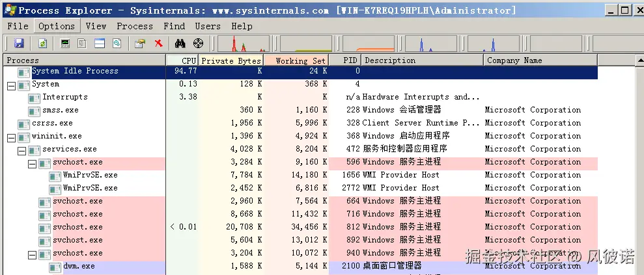Click the crosshair Find Window target icon
This screenshot has width=644, height=275.
coord(199,44)
